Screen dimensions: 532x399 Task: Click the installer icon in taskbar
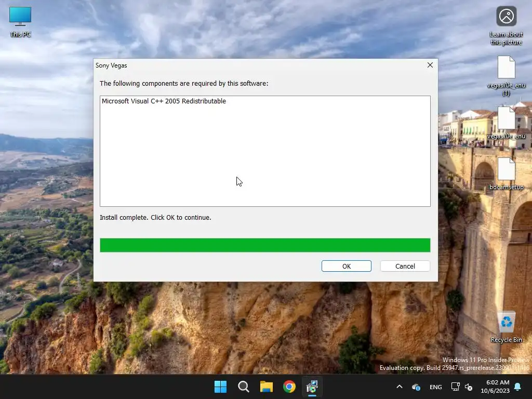pos(312,387)
